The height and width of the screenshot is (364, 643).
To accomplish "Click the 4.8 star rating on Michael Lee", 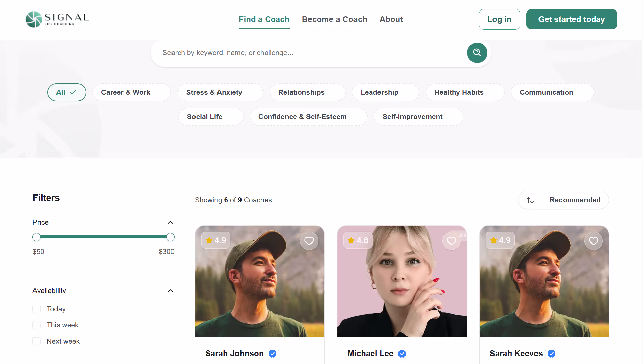I will pos(358,240).
